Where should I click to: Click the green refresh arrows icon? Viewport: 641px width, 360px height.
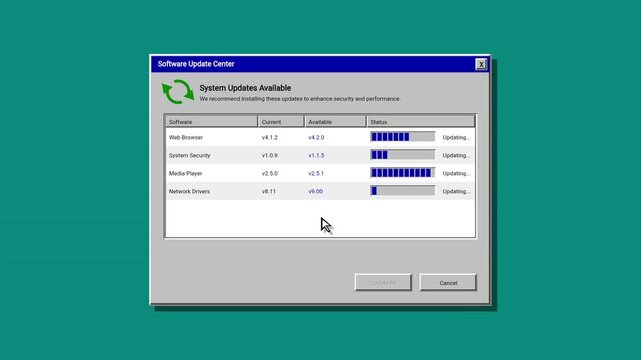click(178, 92)
